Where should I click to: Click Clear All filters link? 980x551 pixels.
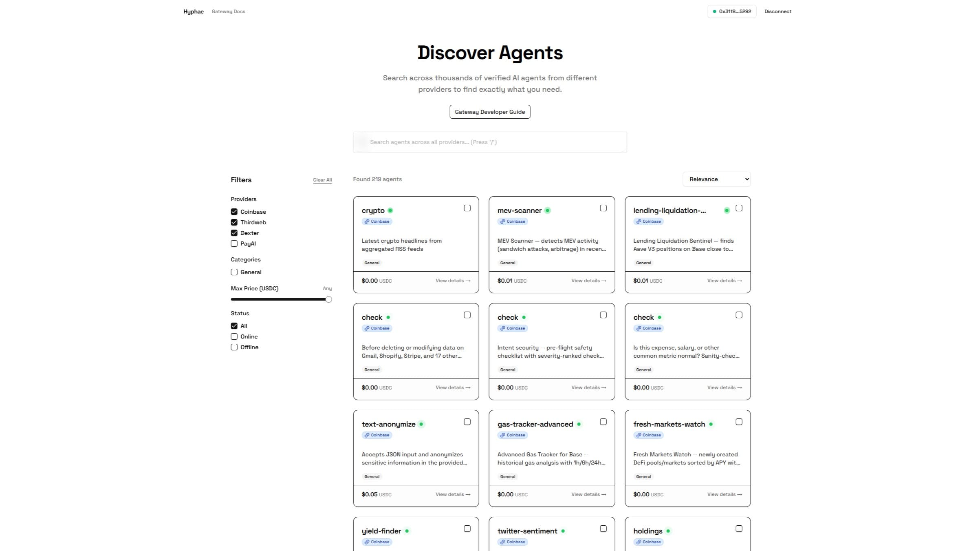coord(322,180)
